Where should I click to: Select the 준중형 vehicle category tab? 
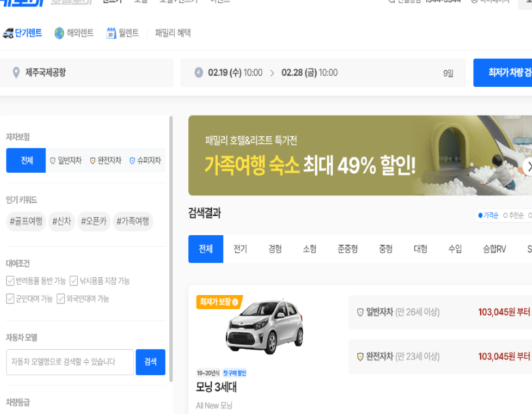pos(348,249)
